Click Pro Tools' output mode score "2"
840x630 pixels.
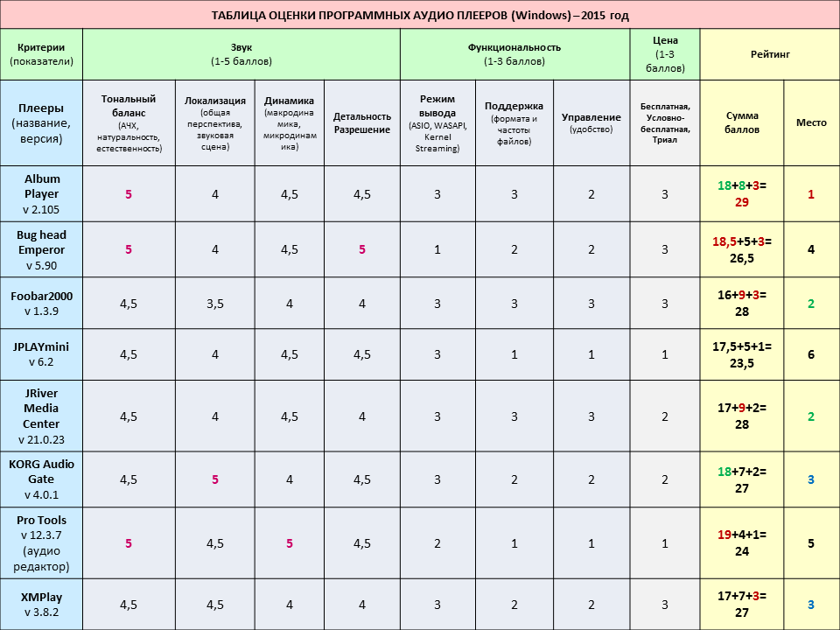click(x=437, y=543)
